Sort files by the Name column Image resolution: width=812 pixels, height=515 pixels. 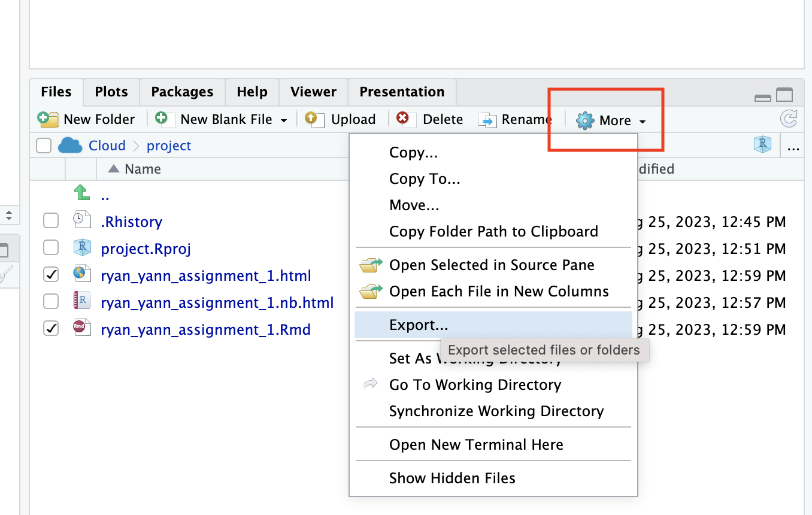(x=143, y=169)
